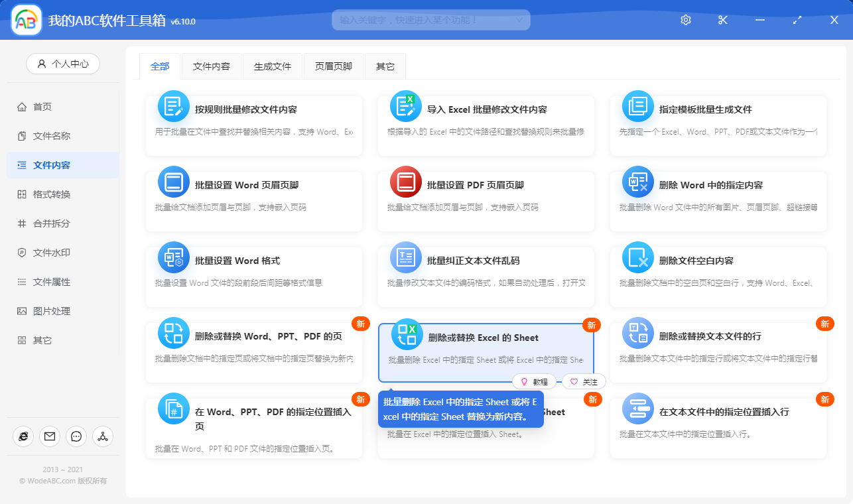Viewport: 853px width, 504px height.
Task: Toggle 关注 on the Excel Sheet tool card
Action: [582, 381]
